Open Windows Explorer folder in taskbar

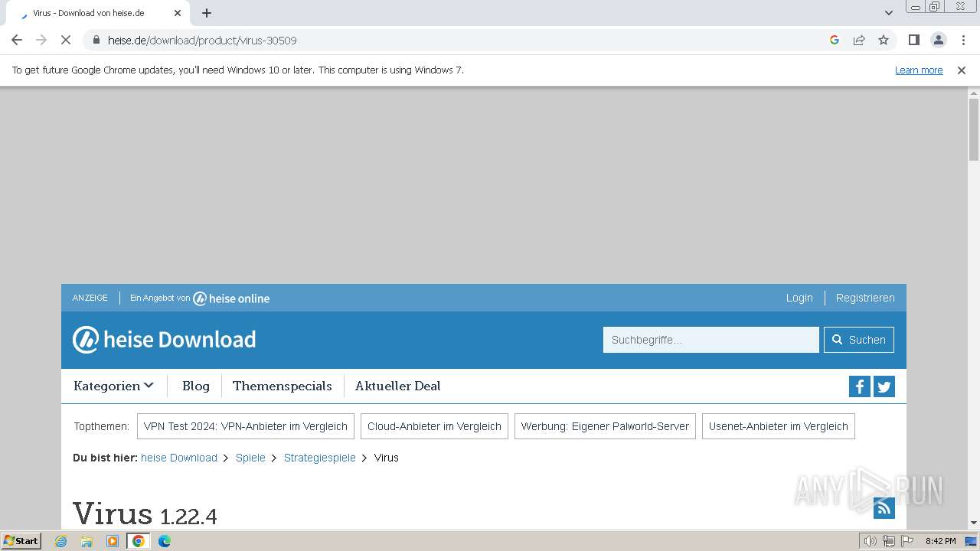click(x=87, y=541)
